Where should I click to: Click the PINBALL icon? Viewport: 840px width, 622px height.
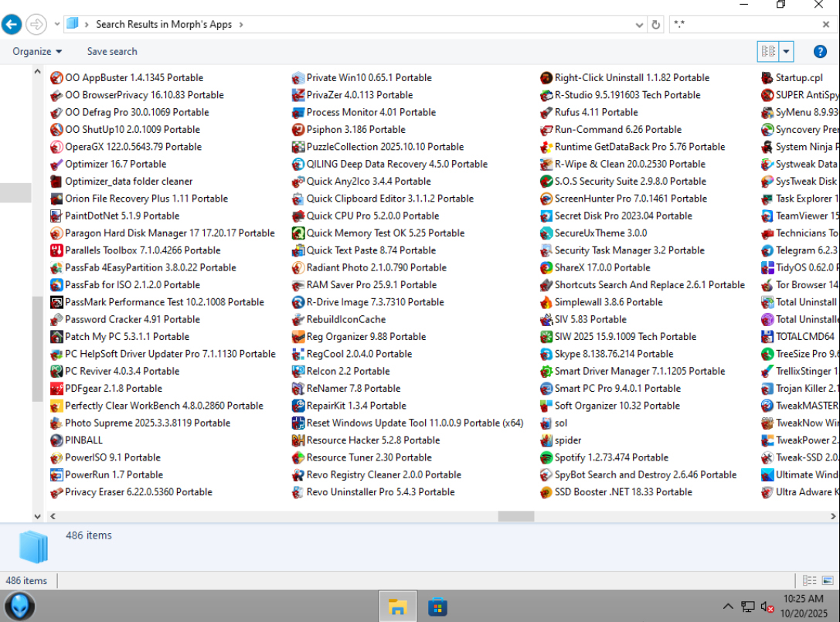(x=56, y=440)
